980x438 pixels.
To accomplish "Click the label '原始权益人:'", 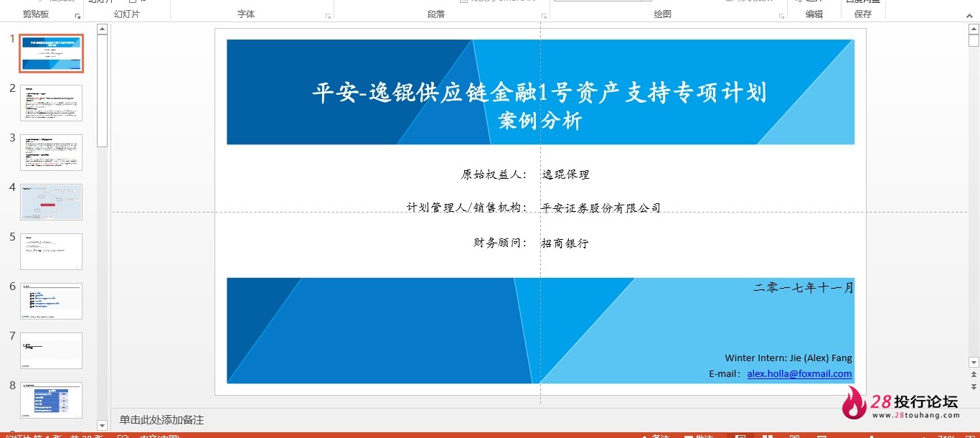I will (494, 174).
